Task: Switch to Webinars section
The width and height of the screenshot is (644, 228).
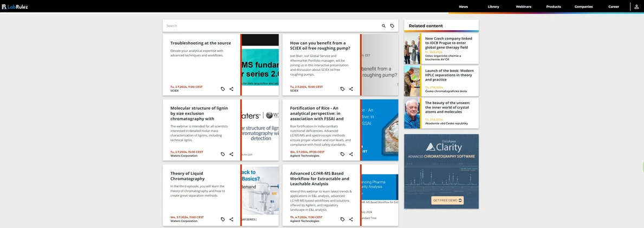Action: [x=523, y=6]
